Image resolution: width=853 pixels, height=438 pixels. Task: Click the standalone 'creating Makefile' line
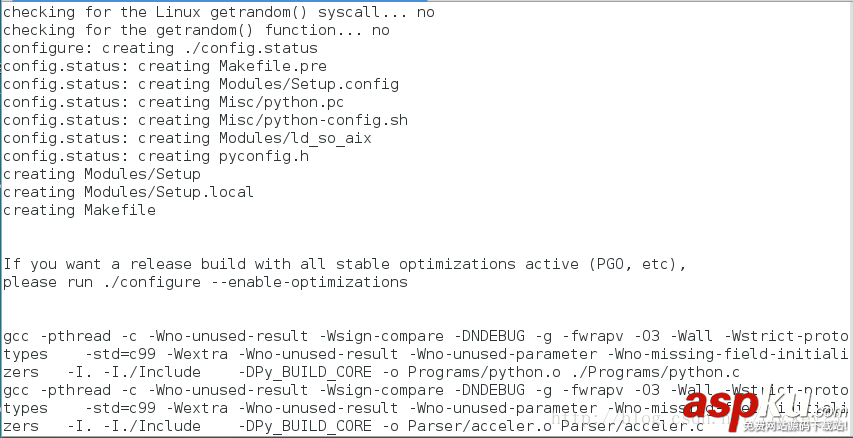coord(79,210)
